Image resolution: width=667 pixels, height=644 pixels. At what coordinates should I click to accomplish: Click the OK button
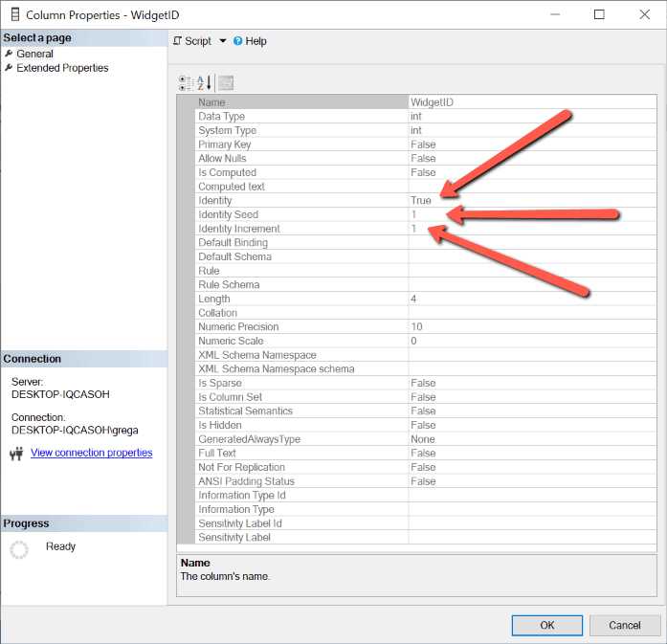[x=546, y=625]
